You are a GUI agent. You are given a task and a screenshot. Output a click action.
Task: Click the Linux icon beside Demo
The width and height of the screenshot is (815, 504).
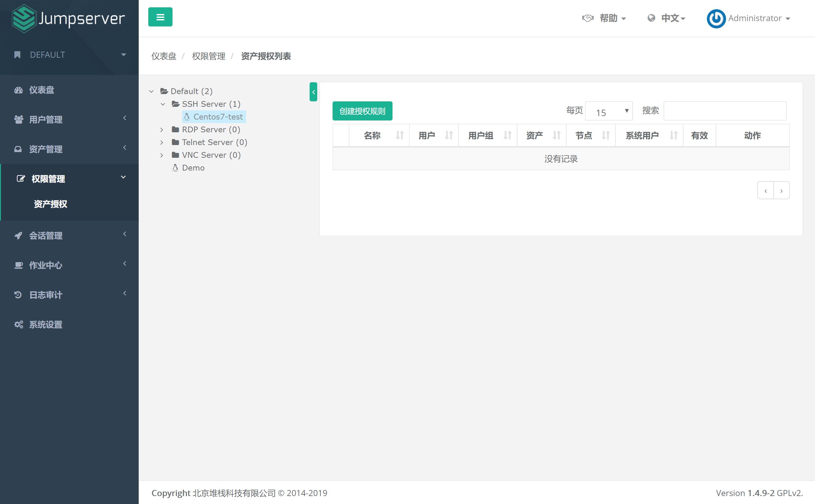click(x=175, y=168)
